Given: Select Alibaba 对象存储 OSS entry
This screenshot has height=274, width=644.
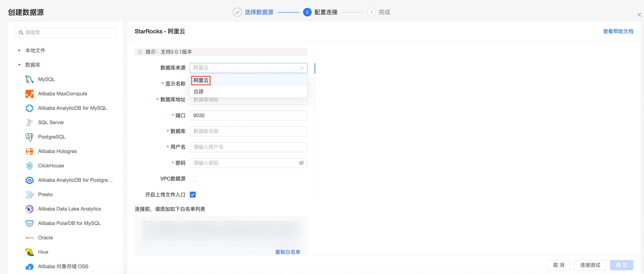Looking at the screenshot, I should pyautogui.click(x=63, y=267).
